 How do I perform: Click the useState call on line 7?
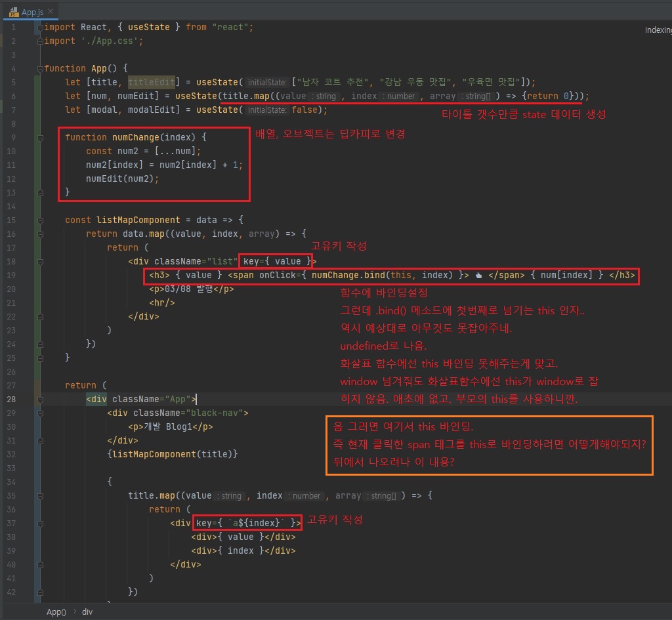tap(217, 110)
